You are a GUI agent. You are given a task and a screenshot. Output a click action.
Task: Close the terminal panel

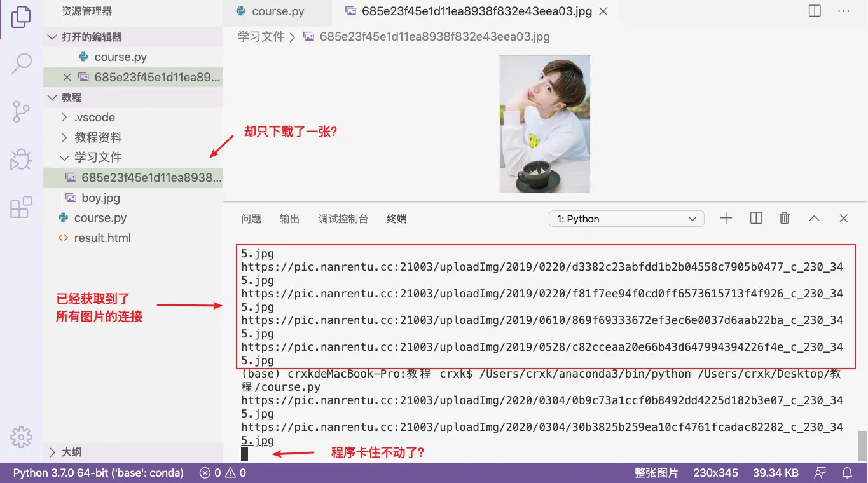tap(843, 218)
